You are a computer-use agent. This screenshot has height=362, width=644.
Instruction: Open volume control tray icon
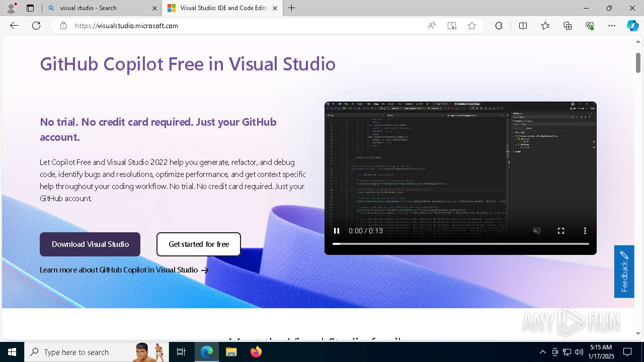point(579,352)
